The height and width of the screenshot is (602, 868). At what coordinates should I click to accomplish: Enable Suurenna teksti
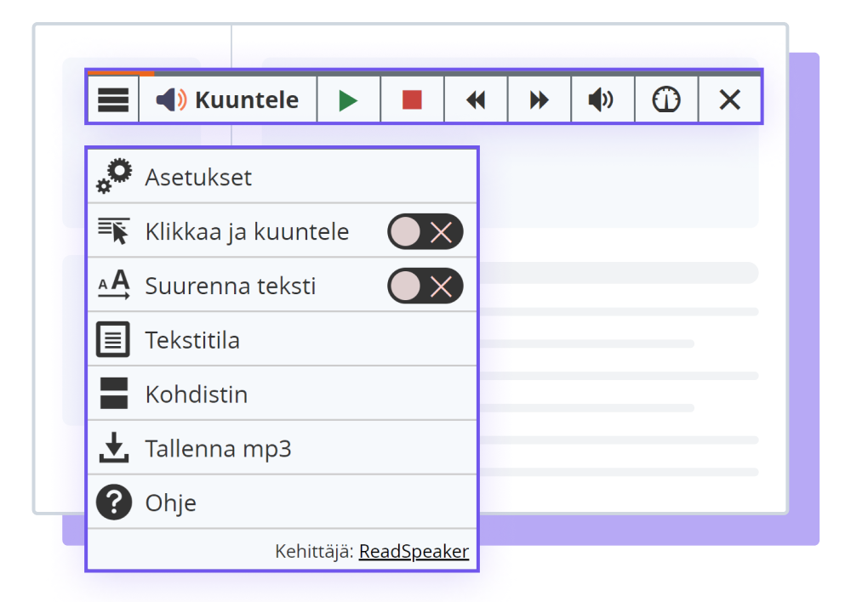click(425, 285)
